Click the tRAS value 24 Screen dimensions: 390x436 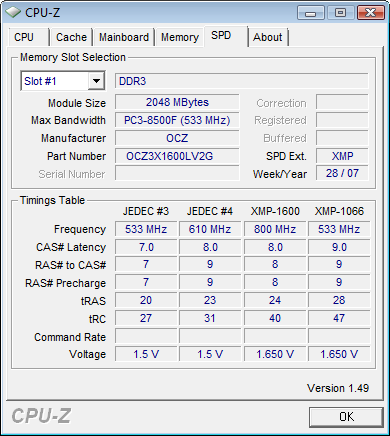(275, 300)
